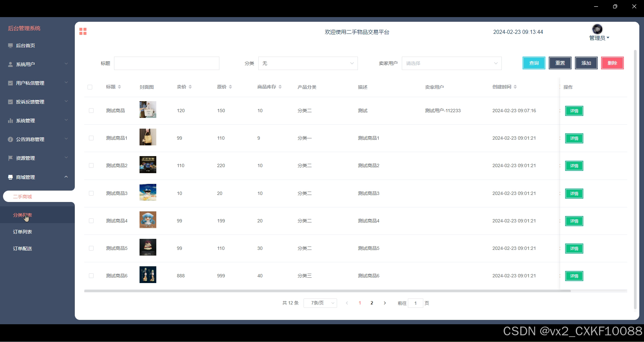This screenshot has height=342, width=644.
Task: Check the row checkbox for 测试商品5
Action: [x=91, y=248]
